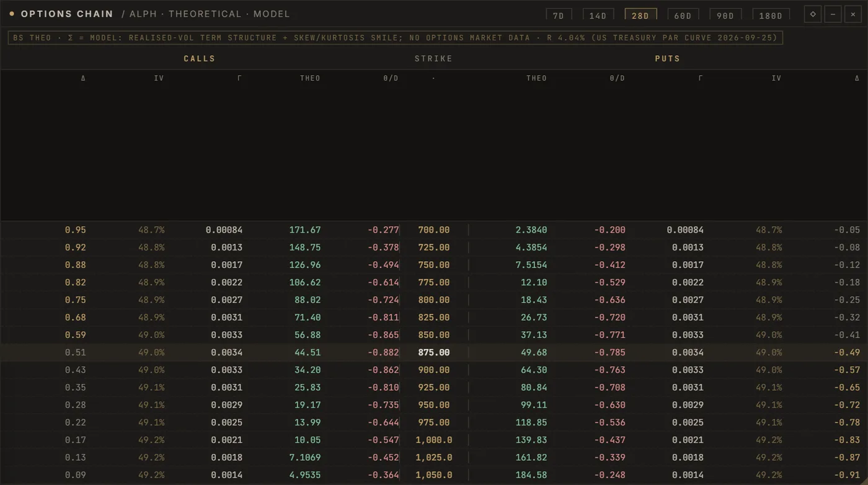868x485 pixels.
Task: Click put theo price 49.68
Action: (x=534, y=352)
